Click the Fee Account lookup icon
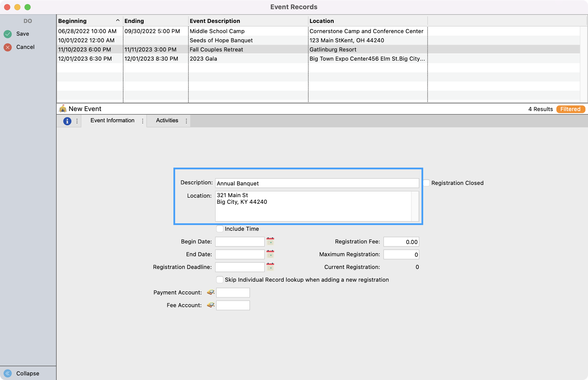This screenshot has height=380, width=588. pos(210,305)
